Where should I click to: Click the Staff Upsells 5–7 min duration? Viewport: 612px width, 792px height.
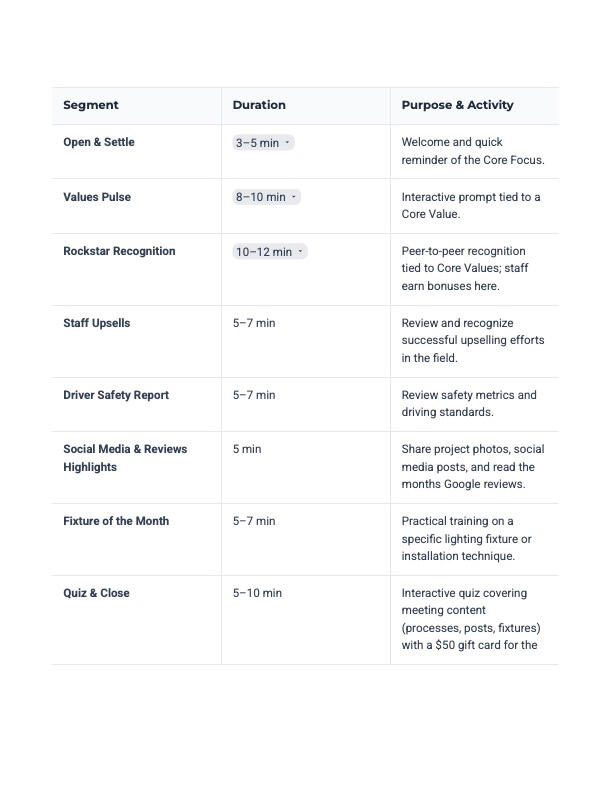click(x=254, y=323)
